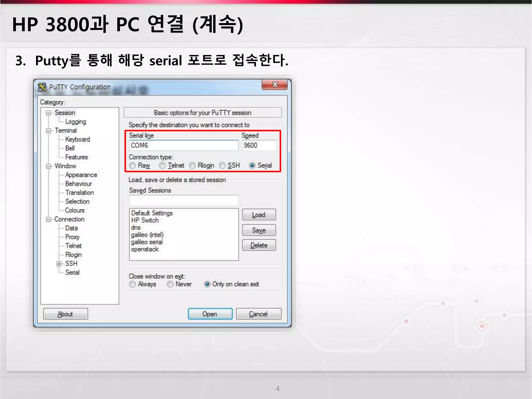Open the Telnet category in tree
The image size is (532, 399).
pos(73,246)
